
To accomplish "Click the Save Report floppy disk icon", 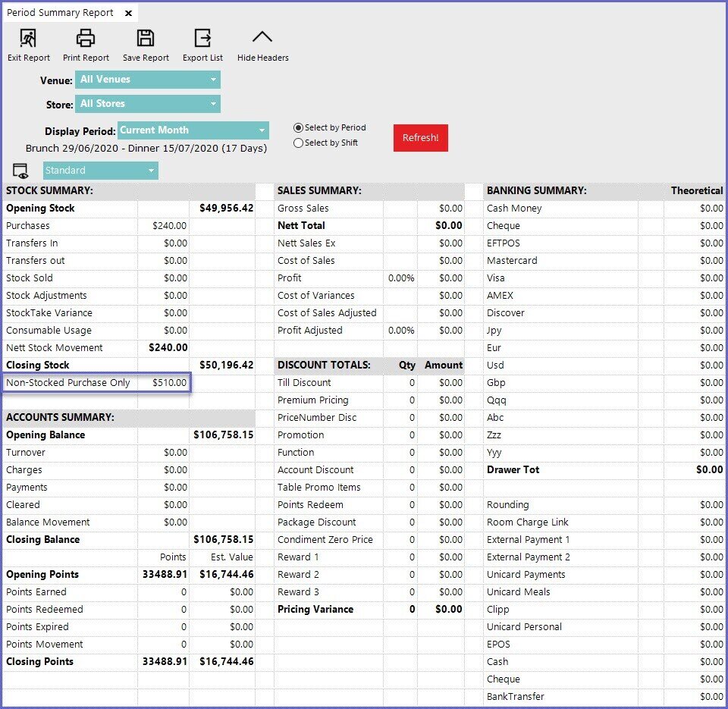I will [x=146, y=39].
